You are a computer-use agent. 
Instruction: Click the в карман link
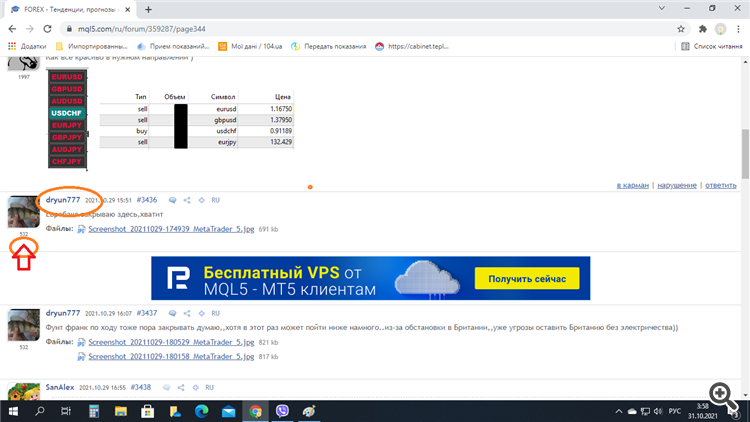click(x=633, y=185)
